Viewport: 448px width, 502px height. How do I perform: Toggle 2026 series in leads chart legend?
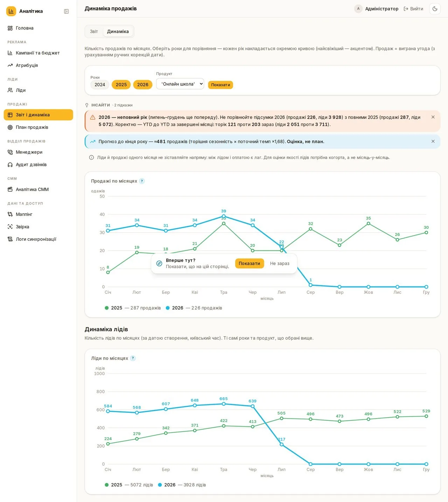click(x=182, y=485)
